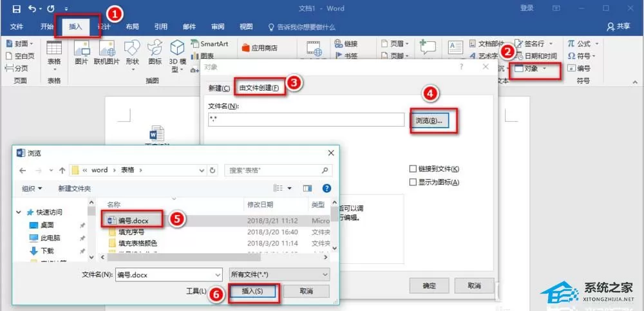Click the 表格 table icon
This screenshot has width=644, height=311.
point(54,48)
